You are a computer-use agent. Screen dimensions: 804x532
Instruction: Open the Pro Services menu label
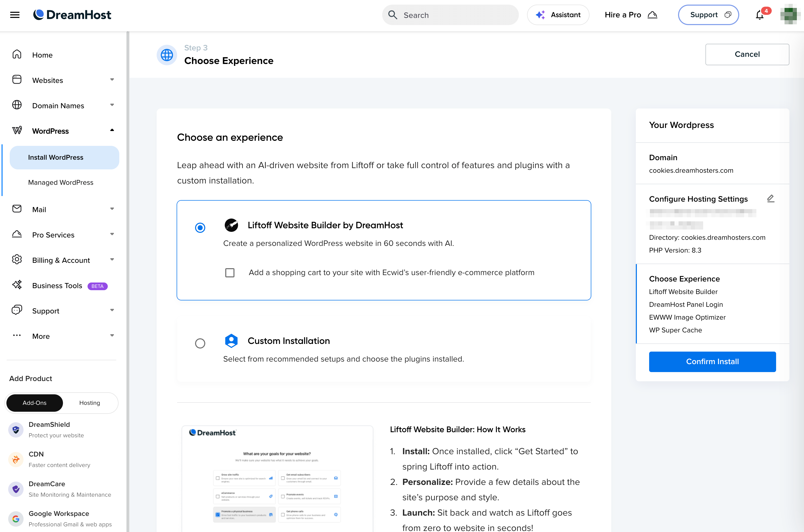[53, 235]
